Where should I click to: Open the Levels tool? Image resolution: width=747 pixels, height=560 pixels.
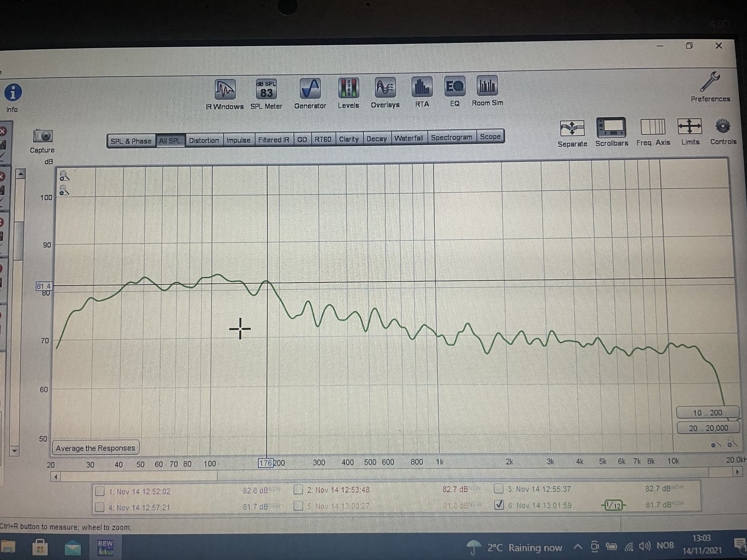[349, 93]
